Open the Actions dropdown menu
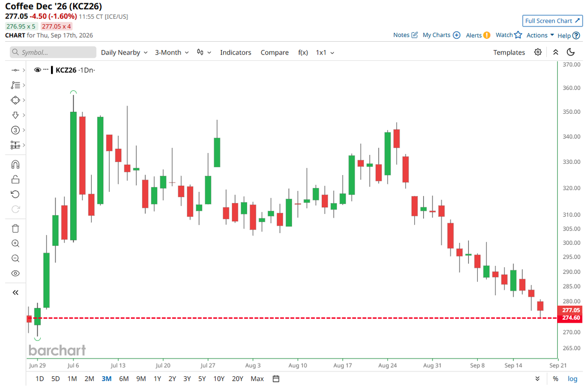 point(540,35)
